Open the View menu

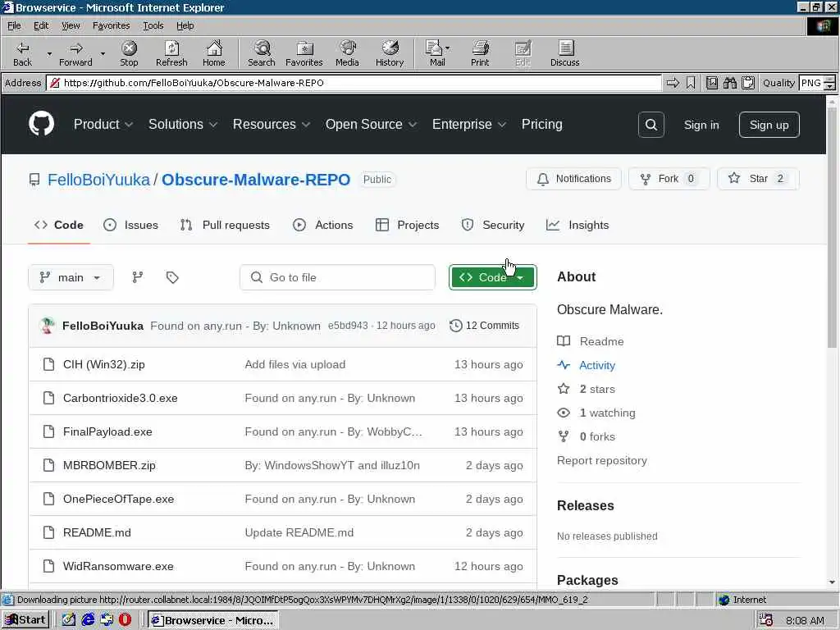click(71, 25)
